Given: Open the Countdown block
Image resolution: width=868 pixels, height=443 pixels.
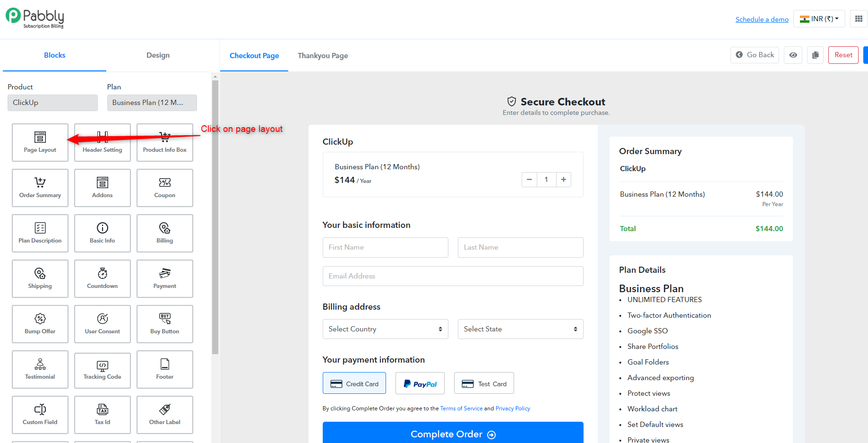Looking at the screenshot, I should [x=103, y=278].
